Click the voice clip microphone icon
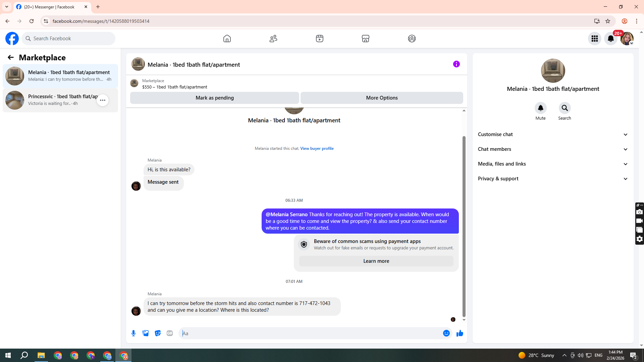Screen dimensions: 644x362 (x=133, y=333)
